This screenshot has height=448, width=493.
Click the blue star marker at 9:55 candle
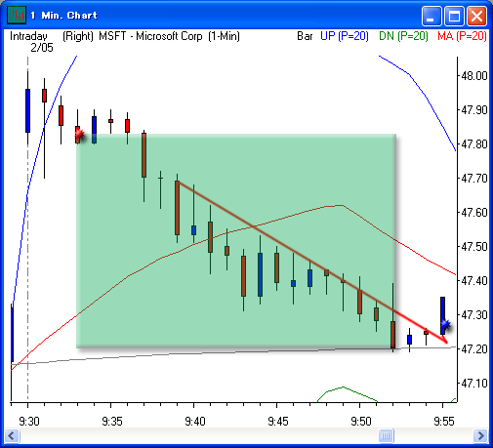click(x=446, y=324)
